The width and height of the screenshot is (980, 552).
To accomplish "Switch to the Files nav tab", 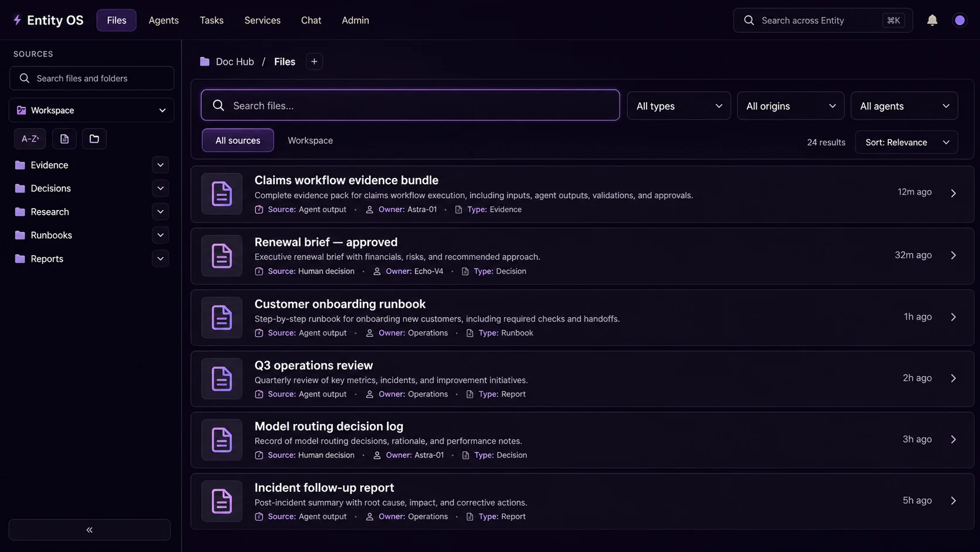I will pos(117,20).
